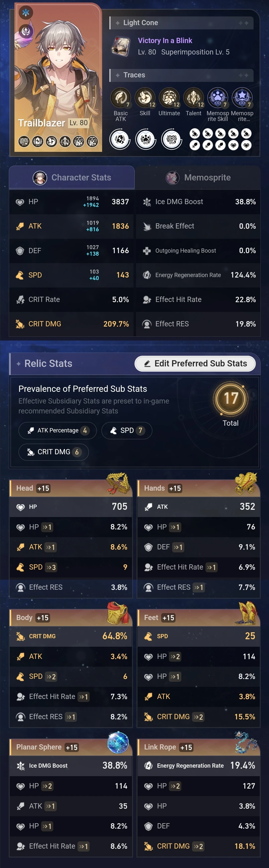Select the Body relic armor icon
Screen dimensions: 269x868
[x=118, y=613]
